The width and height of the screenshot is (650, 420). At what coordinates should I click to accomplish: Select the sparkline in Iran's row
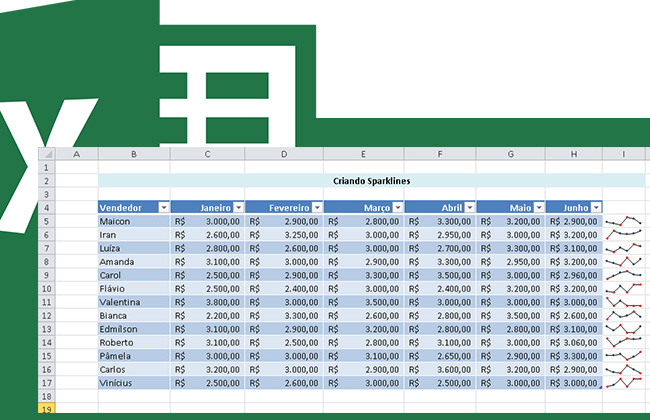(623, 235)
